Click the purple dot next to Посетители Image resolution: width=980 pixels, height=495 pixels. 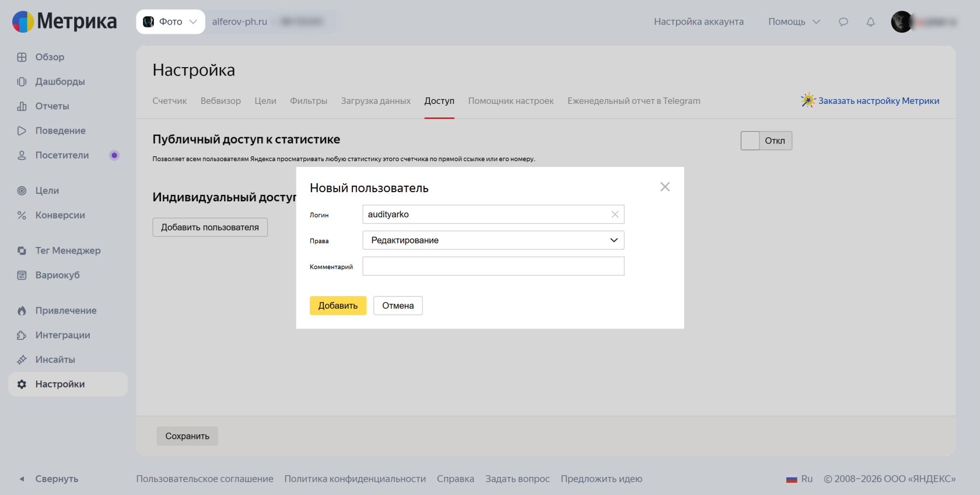coord(114,155)
